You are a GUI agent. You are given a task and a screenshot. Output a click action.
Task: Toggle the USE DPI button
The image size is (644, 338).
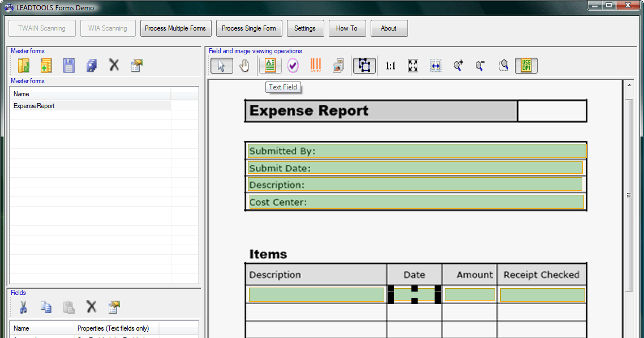point(526,66)
